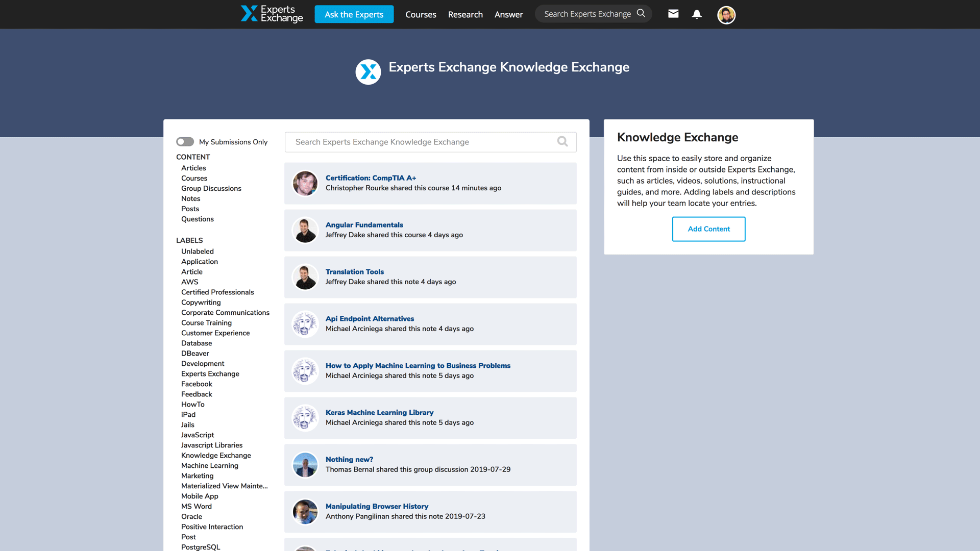Click Jeffrey Dake's avatar on Translation Tools
This screenshot has height=551, width=980.
coord(305,277)
